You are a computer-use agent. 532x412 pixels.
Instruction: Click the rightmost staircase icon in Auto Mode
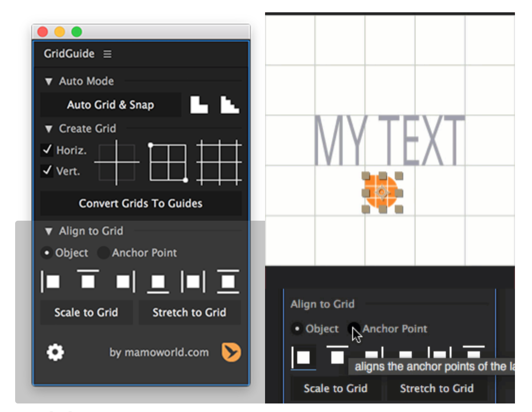230,105
